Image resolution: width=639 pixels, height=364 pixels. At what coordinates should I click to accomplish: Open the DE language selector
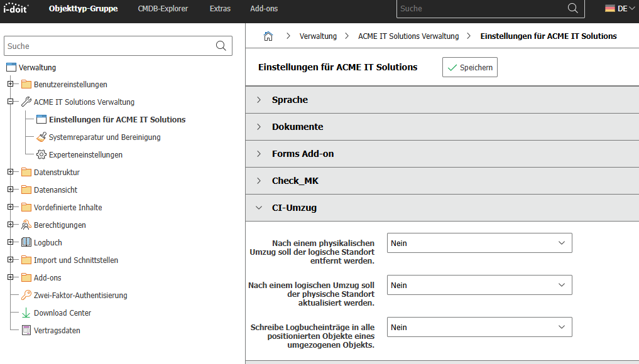620,8
